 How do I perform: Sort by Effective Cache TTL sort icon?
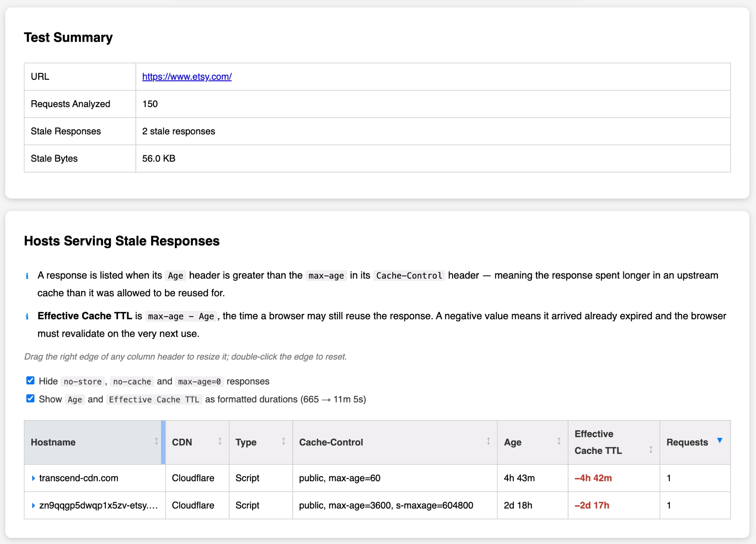[651, 449]
